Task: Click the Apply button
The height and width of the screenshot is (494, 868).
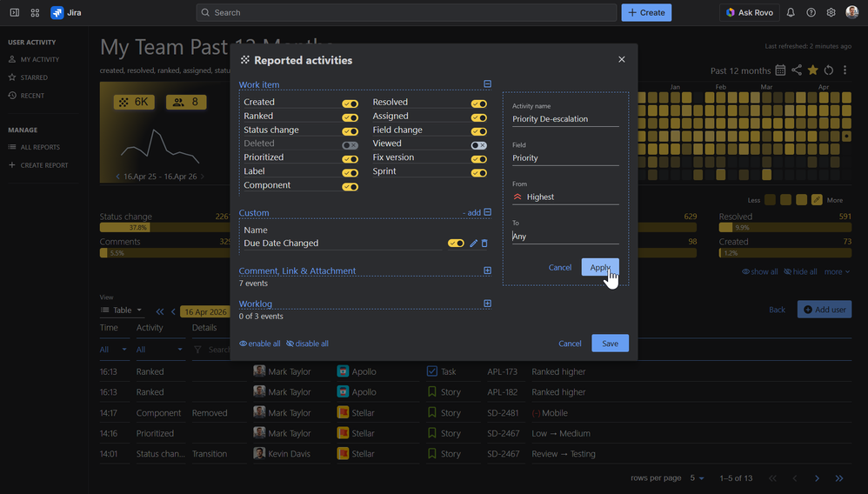Action: pos(600,267)
